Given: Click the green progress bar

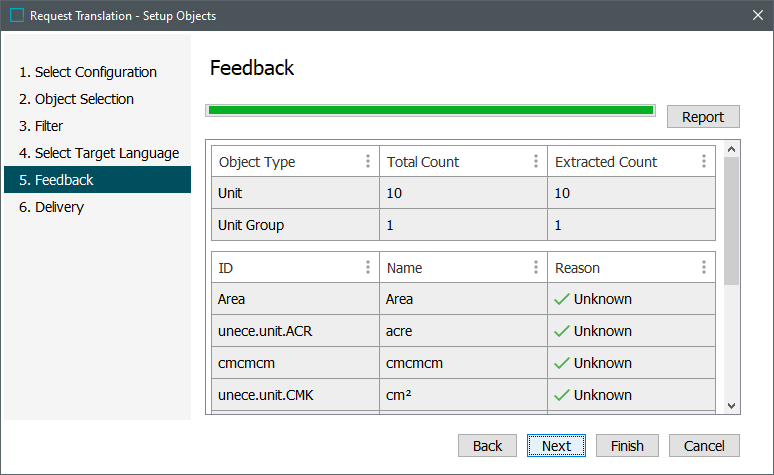Looking at the screenshot, I should click(x=430, y=110).
